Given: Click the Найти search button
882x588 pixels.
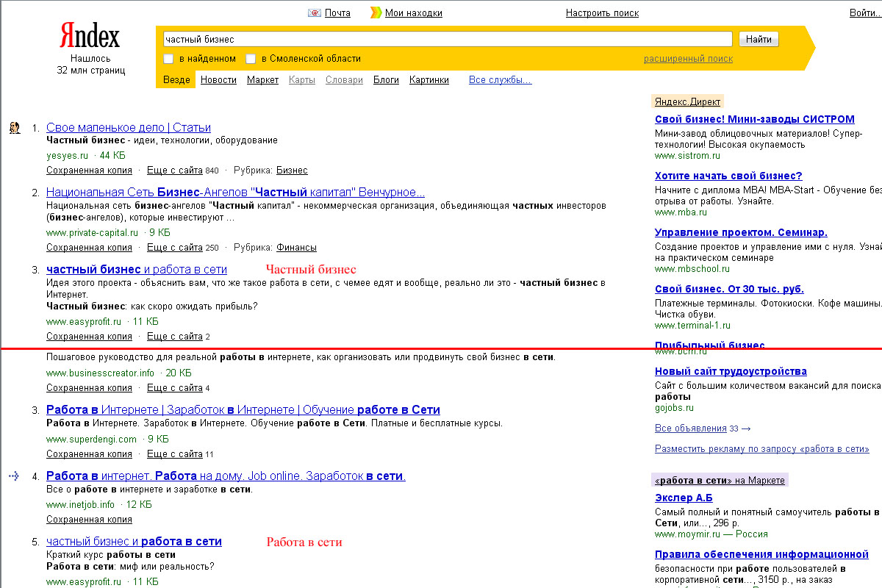Looking at the screenshot, I should [x=759, y=39].
